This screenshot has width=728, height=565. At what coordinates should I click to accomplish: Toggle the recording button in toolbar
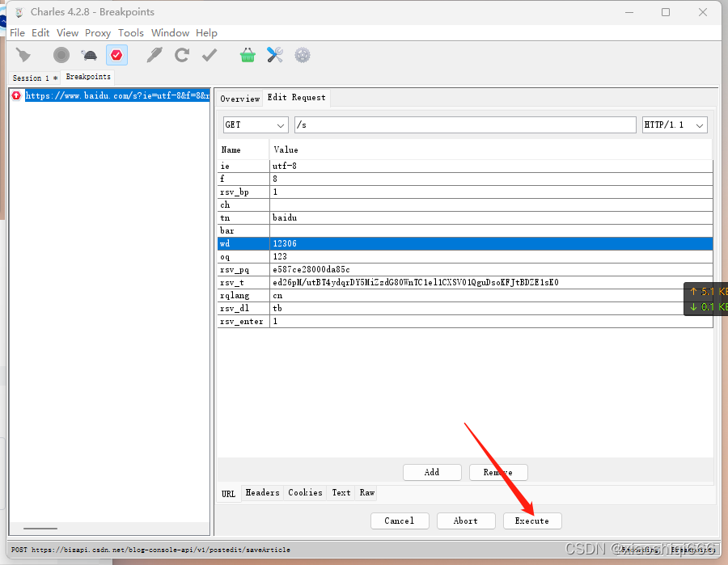click(x=61, y=55)
